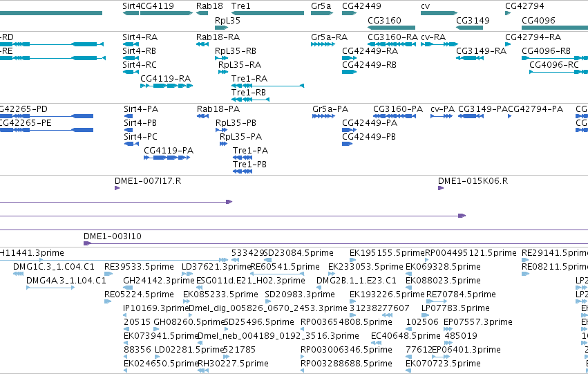Viewport: 588px width, 374px height.
Task: Select the Tre1-RB transcript
Action: (251, 100)
